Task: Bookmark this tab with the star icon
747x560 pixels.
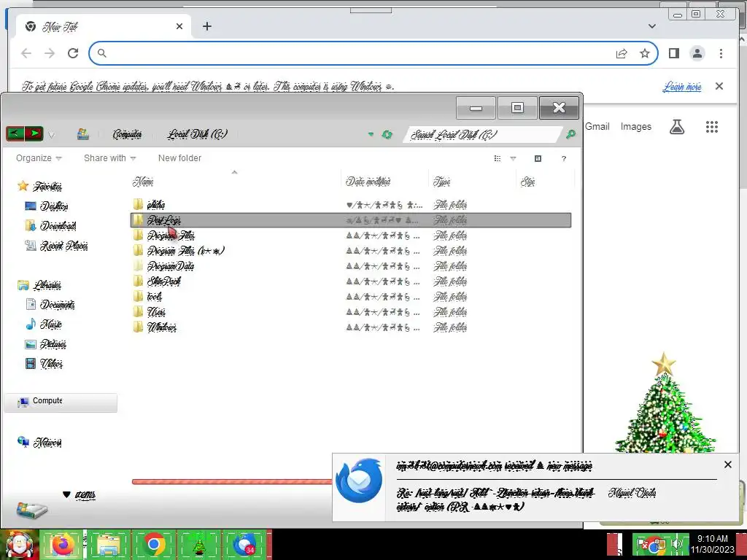Action: coord(645,53)
